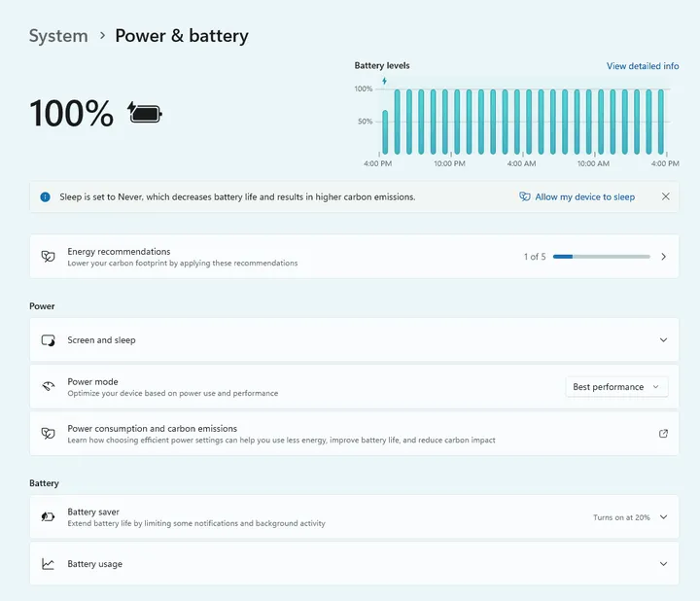Go back to System breadcrumb
Viewport: 700px width, 601px height.
[x=58, y=36]
